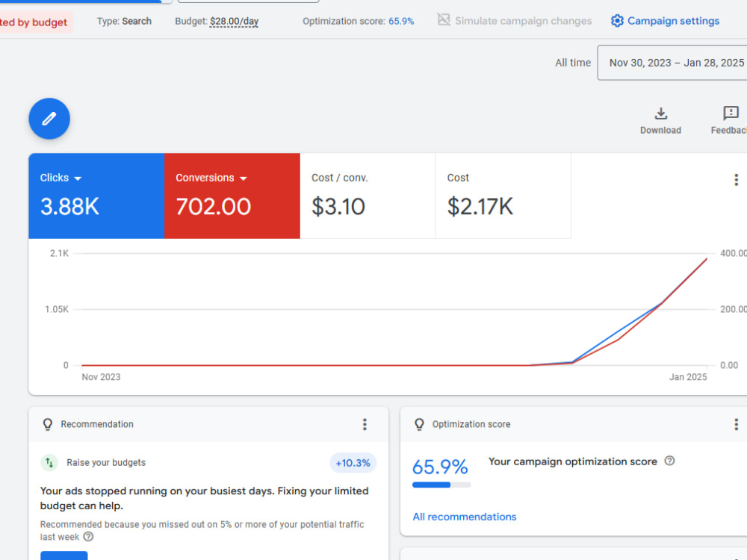The width and height of the screenshot is (747, 560).
Task: Click the optimization score progress bar
Action: point(441,485)
